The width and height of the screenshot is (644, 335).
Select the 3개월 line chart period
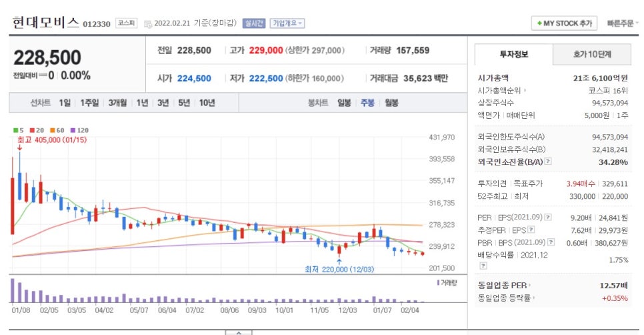pos(117,103)
